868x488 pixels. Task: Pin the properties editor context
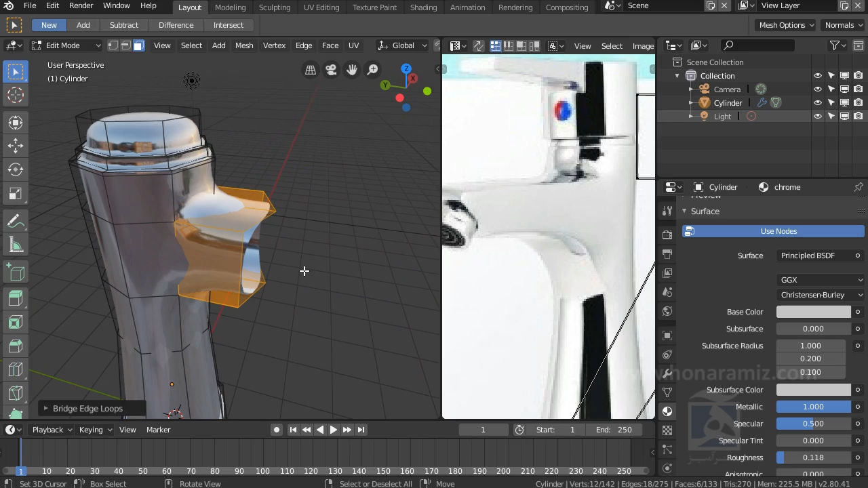[858, 187]
